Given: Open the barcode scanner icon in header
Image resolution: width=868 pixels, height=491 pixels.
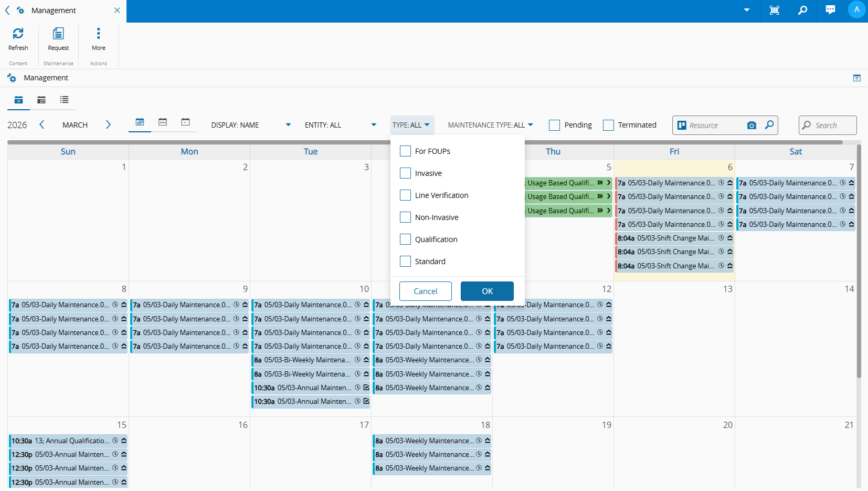Looking at the screenshot, I should [774, 10].
